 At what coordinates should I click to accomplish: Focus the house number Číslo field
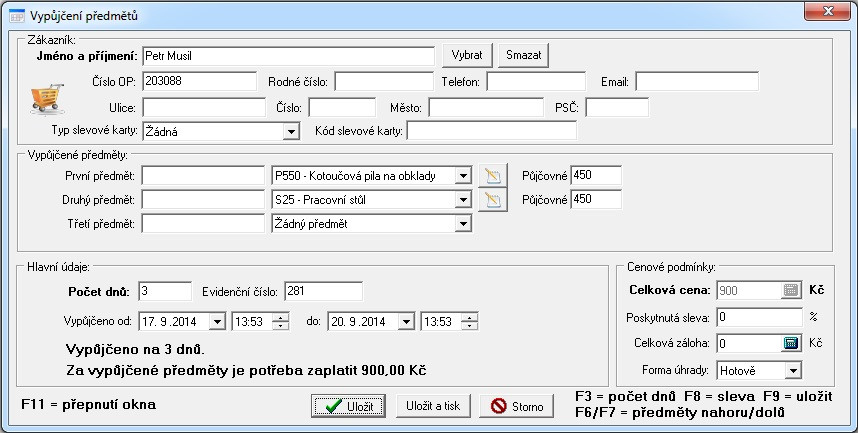342,107
